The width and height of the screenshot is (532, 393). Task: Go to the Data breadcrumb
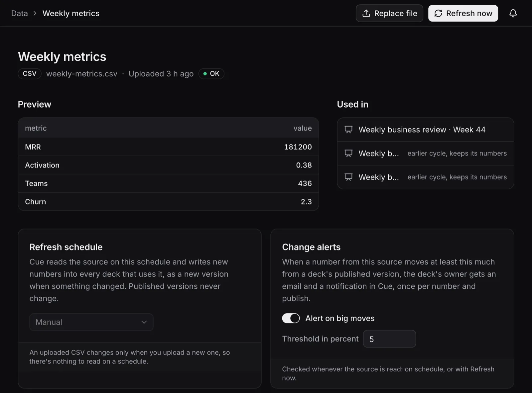coord(20,13)
